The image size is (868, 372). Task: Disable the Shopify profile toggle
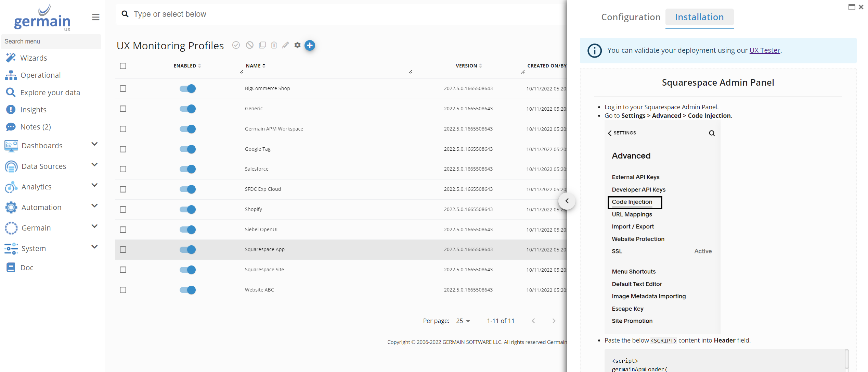187,209
